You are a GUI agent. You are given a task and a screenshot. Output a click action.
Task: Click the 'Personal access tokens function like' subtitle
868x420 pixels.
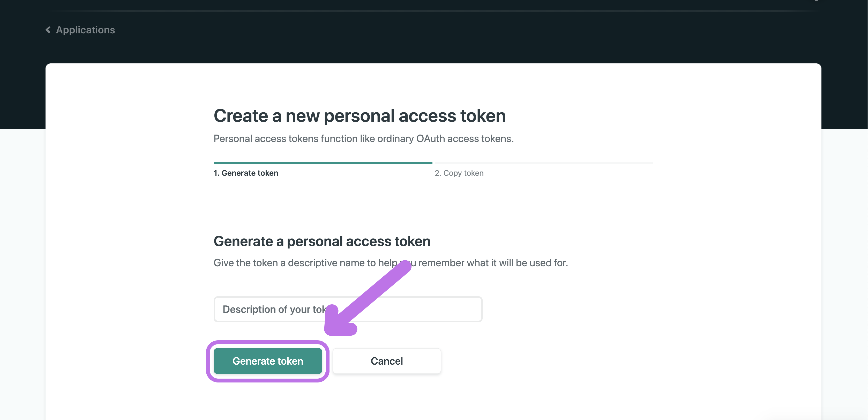tap(364, 138)
